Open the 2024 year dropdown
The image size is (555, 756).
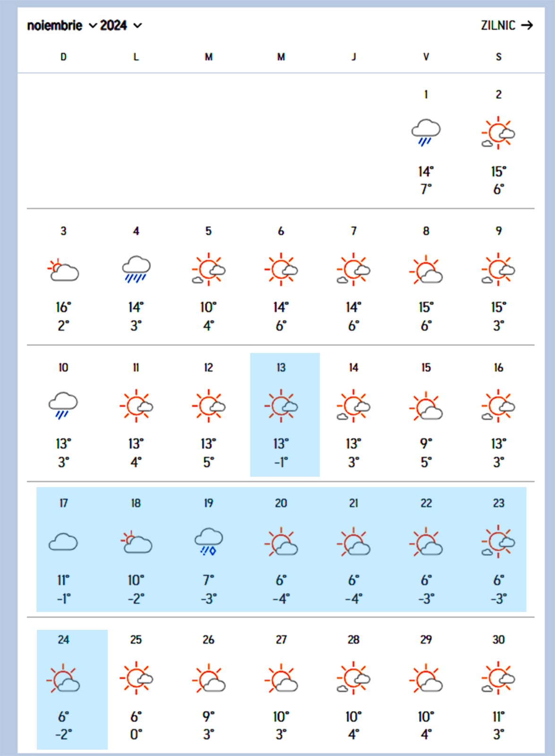120,26
